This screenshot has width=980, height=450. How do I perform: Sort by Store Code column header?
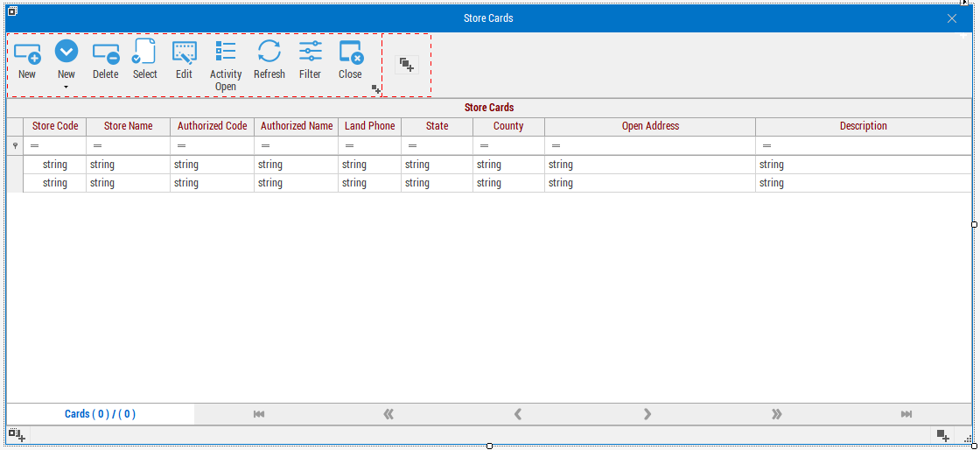[55, 126]
